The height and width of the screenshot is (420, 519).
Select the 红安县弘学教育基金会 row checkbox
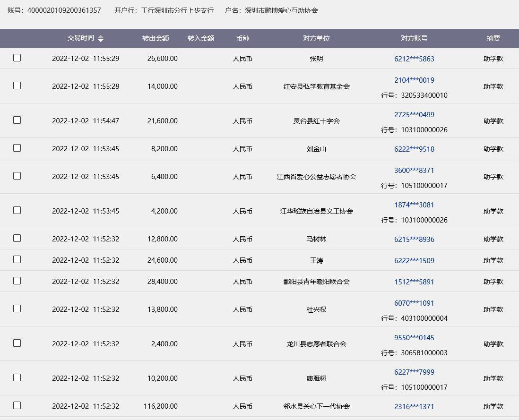tap(17, 86)
